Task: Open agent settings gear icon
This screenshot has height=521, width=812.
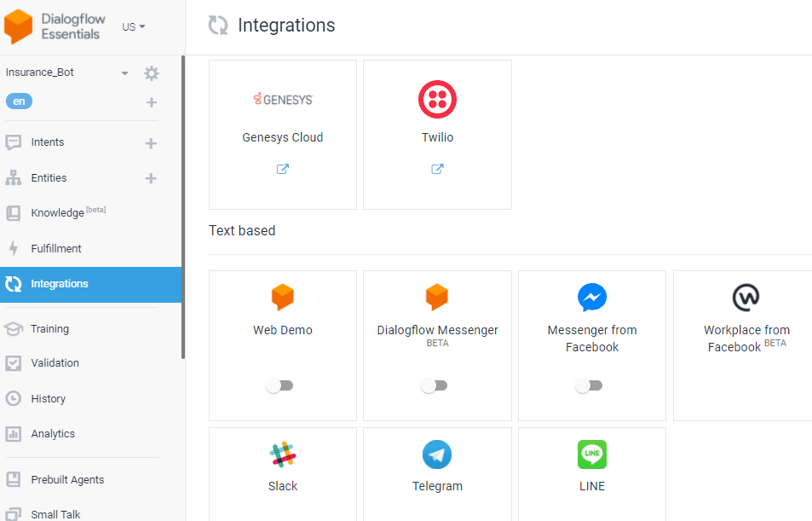Action: click(151, 73)
